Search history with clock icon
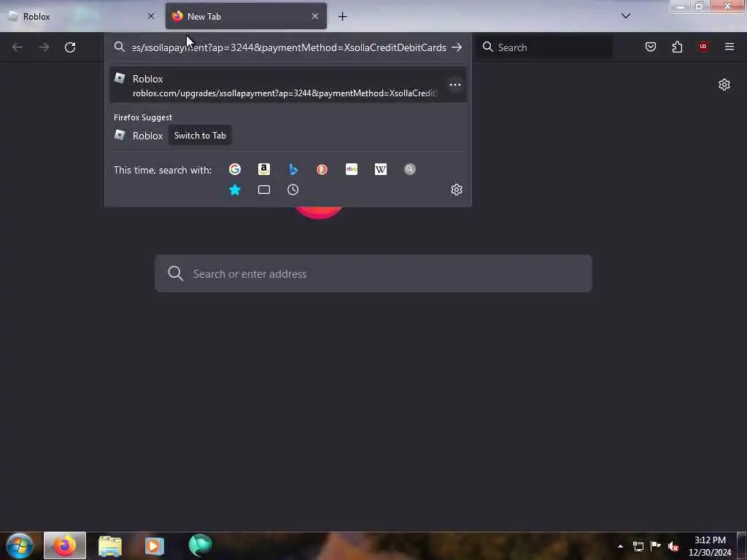 (x=293, y=190)
